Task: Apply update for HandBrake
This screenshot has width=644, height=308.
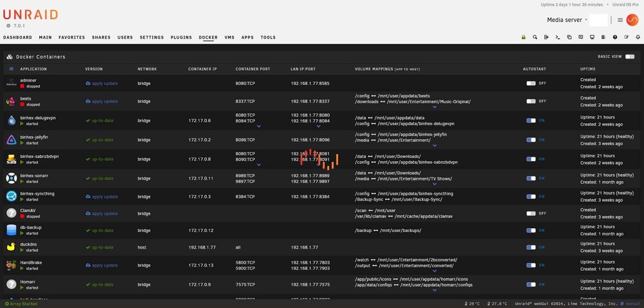Action: coord(102,265)
